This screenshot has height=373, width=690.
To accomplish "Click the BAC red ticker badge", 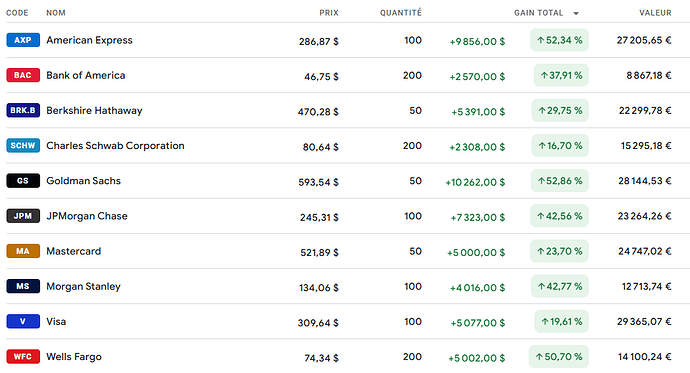I will click(23, 75).
